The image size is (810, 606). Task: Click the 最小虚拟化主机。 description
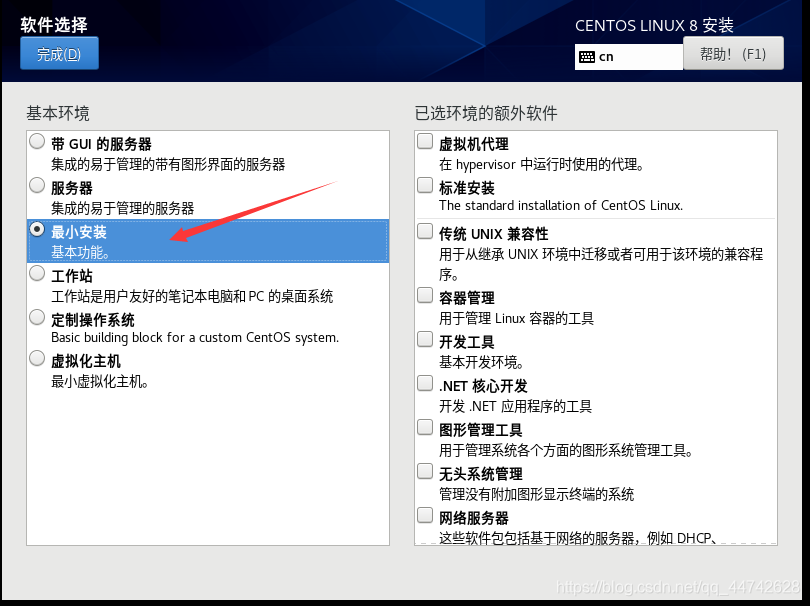pyautogui.click(x=100, y=382)
